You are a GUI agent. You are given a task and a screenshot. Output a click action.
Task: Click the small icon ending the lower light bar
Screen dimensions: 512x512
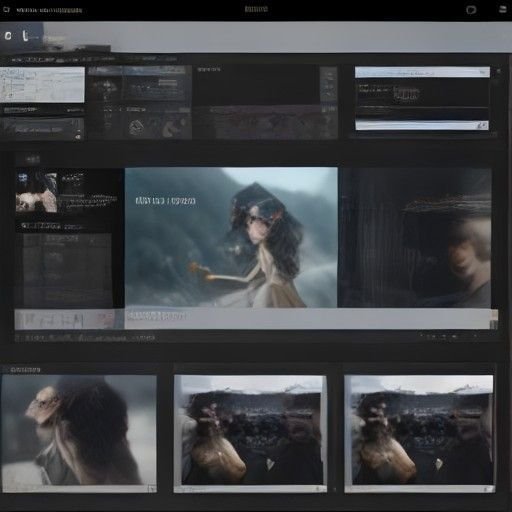tap(482, 125)
